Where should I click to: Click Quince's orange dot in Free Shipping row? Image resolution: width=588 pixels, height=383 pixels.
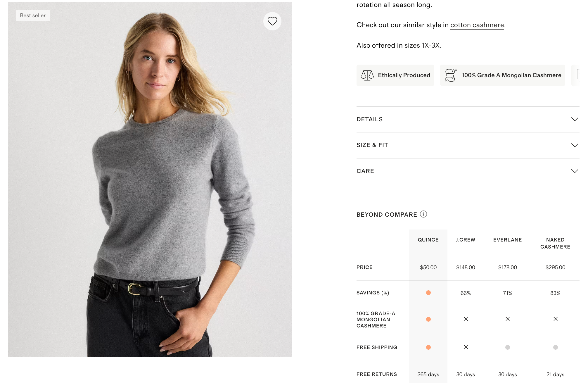(428, 347)
